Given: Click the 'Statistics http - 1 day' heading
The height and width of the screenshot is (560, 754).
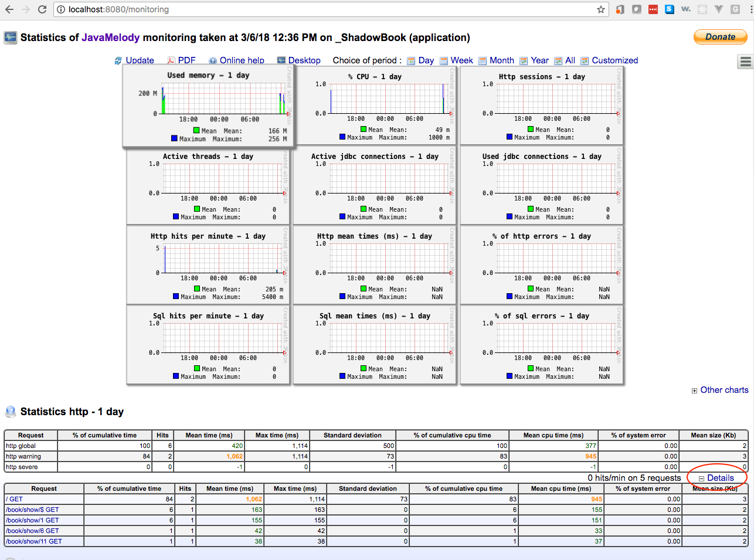Looking at the screenshot, I should click(x=72, y=412).
